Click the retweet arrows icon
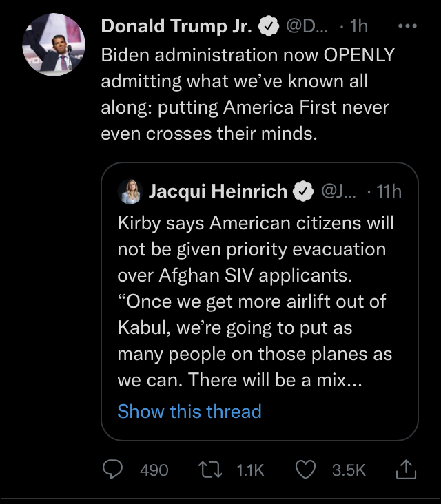The width and height of the screenshot is (441, 504). point(210,470)
